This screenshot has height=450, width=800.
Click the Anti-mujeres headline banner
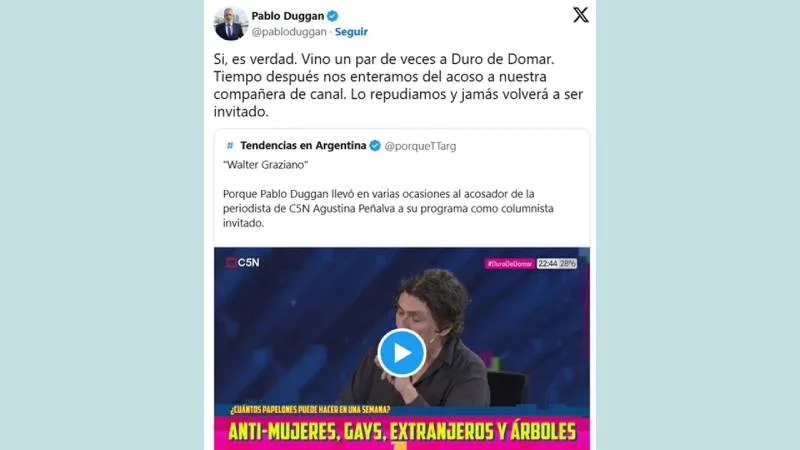pyautogui.click(x=402, y=432)
